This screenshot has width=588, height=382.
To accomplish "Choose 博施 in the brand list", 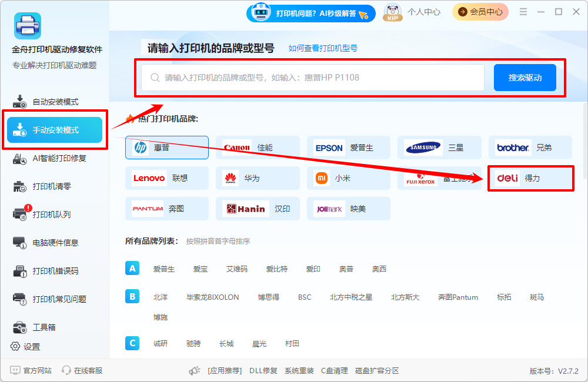I will 161,317.
